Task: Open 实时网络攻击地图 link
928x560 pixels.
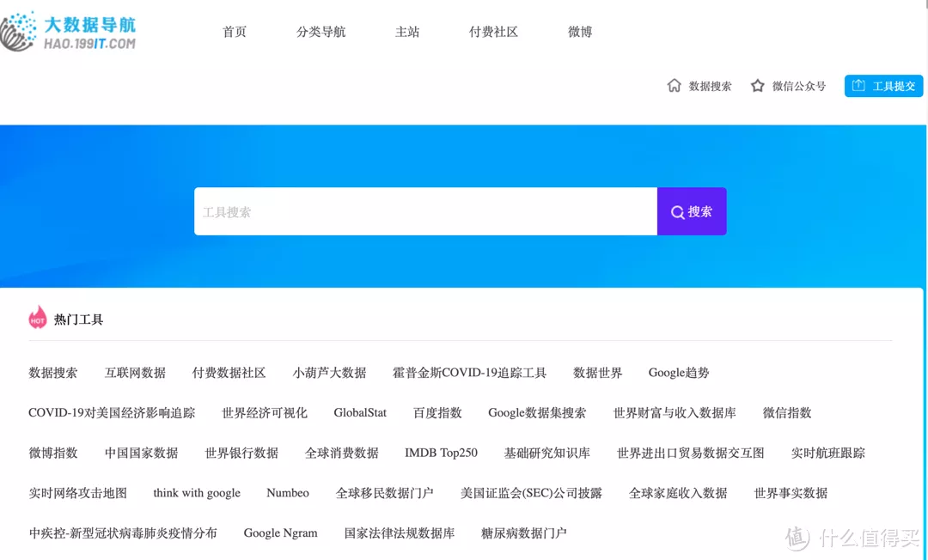Action: click(78, 493)
